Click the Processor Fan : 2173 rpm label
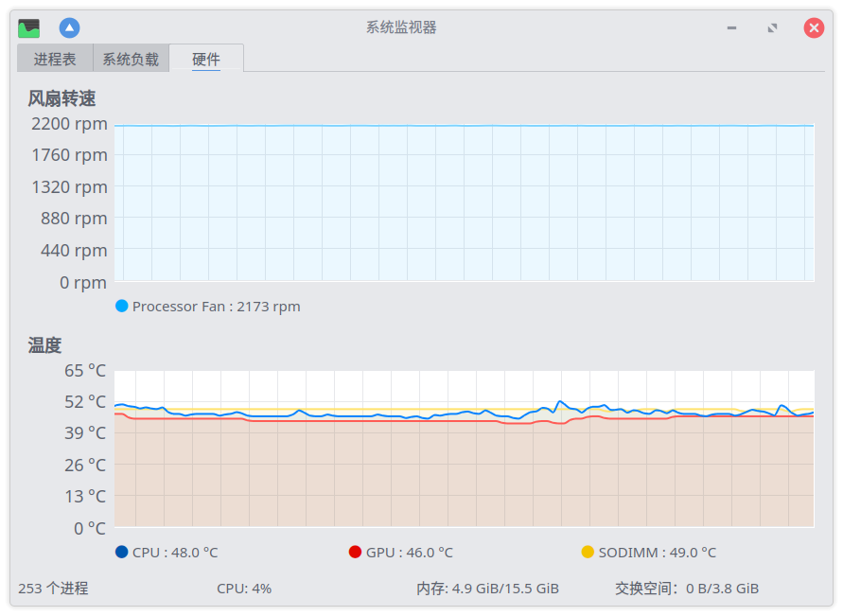Viewport: 843px width, 616px height. click(216, 307)
